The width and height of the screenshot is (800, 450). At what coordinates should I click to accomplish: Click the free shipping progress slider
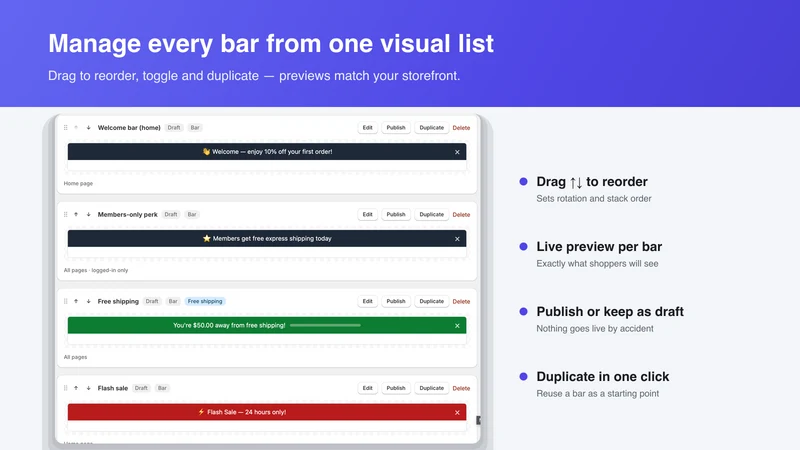click(x=326, y=325)
